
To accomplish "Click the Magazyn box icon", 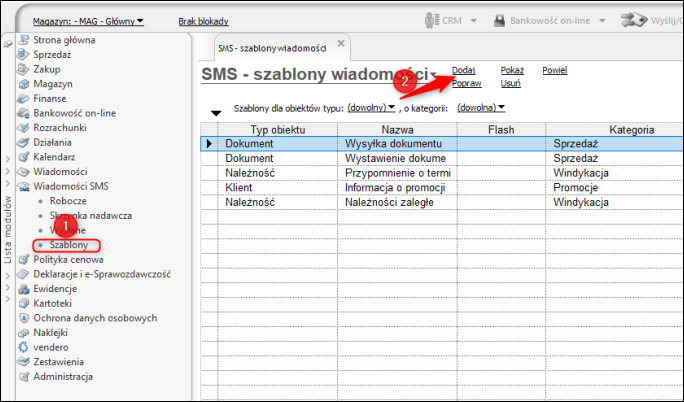I will [23, 84].
